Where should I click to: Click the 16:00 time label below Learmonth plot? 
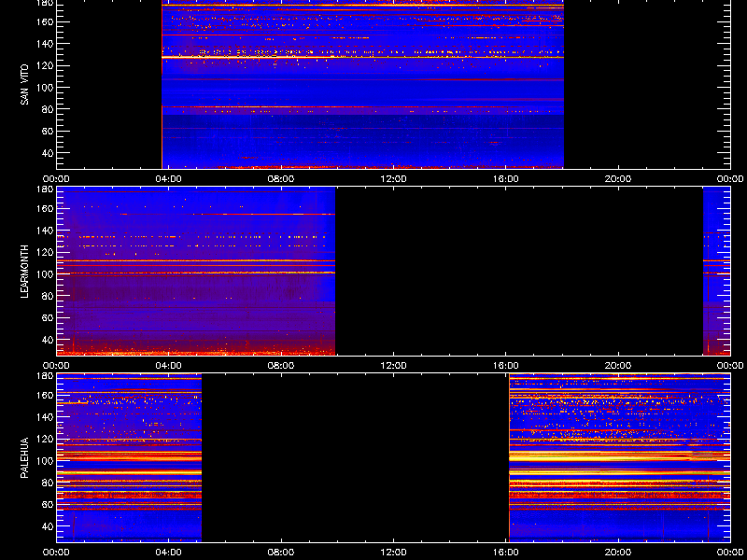506,366
